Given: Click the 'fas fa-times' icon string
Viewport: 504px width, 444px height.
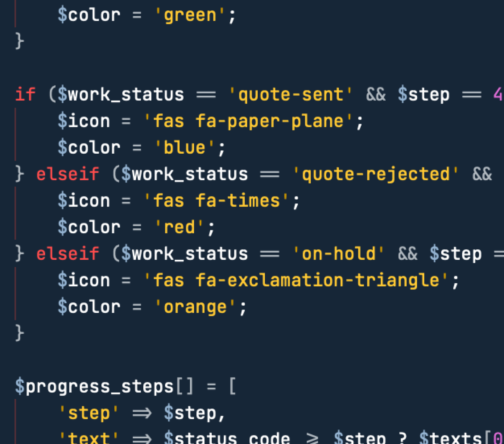Looking at the screenshot, I should [x=216, y=201].
